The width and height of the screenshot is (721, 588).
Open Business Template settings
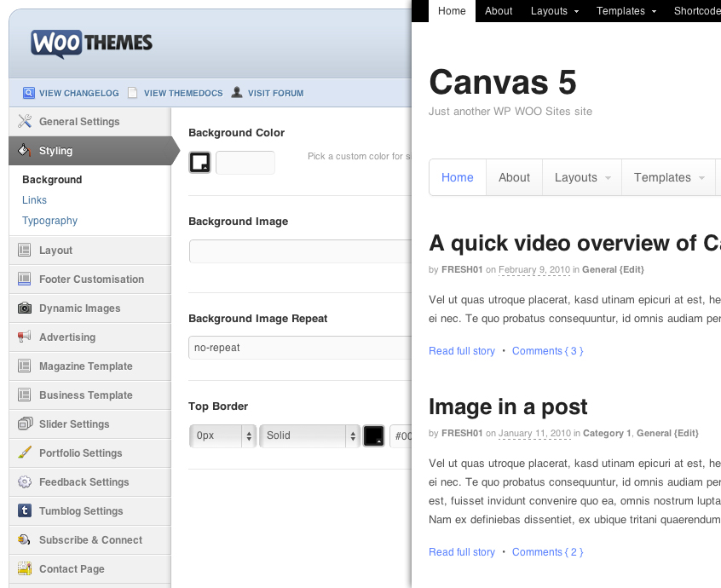90,395
